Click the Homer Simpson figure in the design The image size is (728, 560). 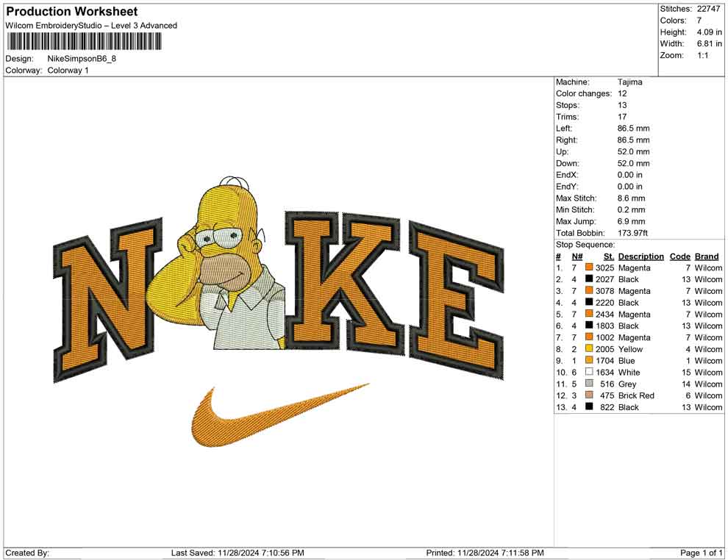click(x=223, y=265)
